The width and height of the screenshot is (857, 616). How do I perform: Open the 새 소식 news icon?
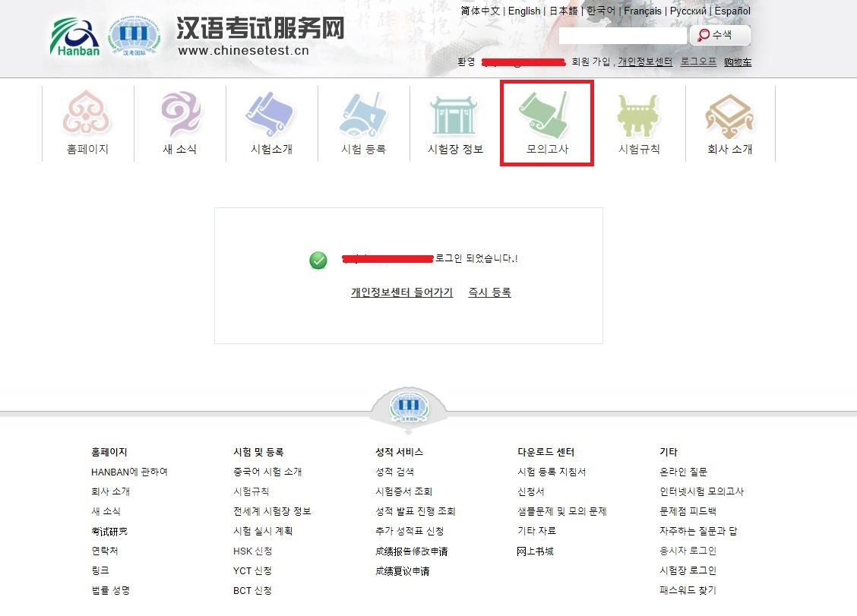tap(180, 115)
